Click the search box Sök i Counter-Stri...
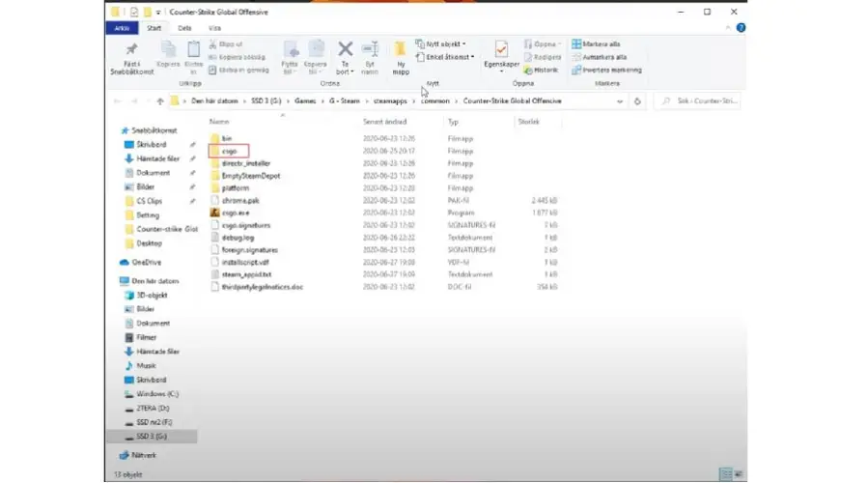The height and width of the screenshot is (483, 868). point(697,100)
